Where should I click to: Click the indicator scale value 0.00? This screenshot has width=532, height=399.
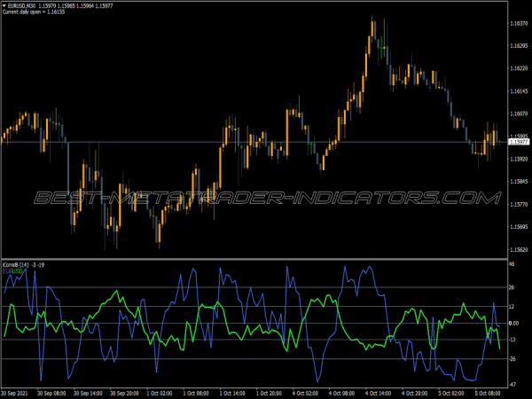click(x=513, y=323)
